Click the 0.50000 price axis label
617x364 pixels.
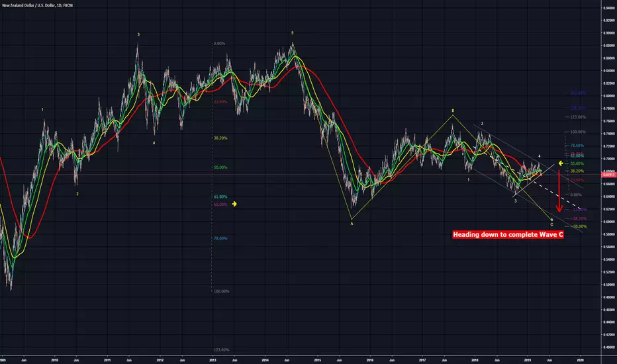click(609, 285)
